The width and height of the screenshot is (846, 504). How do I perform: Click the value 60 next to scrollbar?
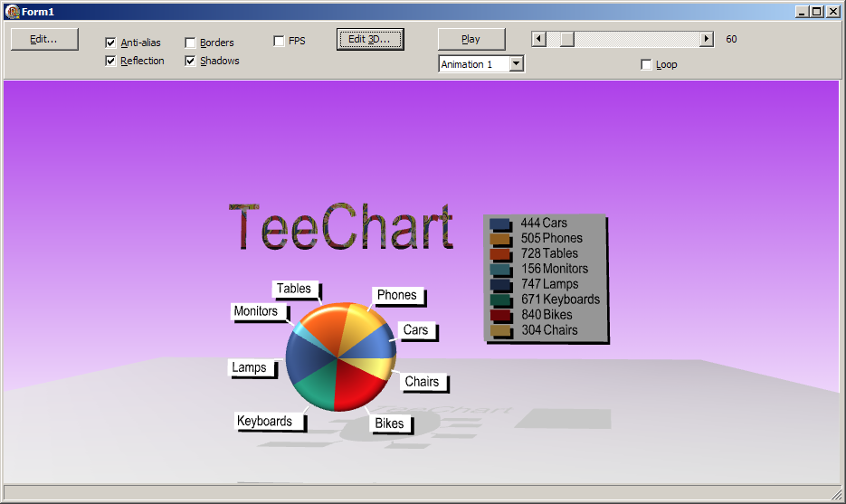tap(731, 39)
